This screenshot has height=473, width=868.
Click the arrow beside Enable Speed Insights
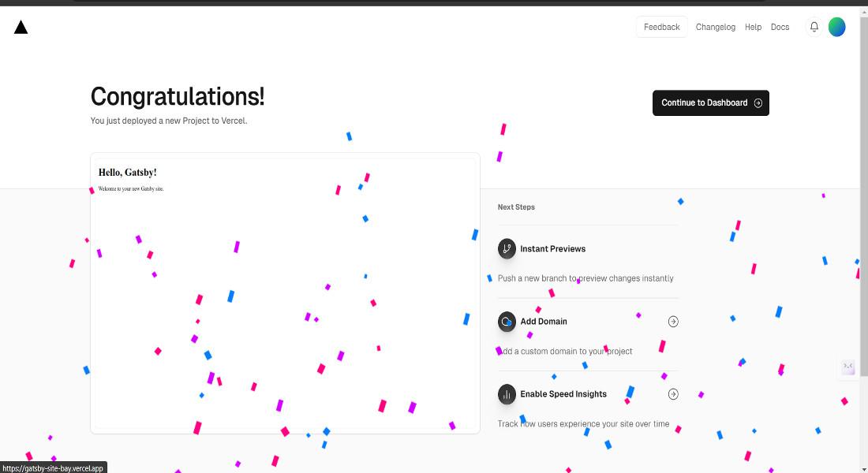pos(673,394)
